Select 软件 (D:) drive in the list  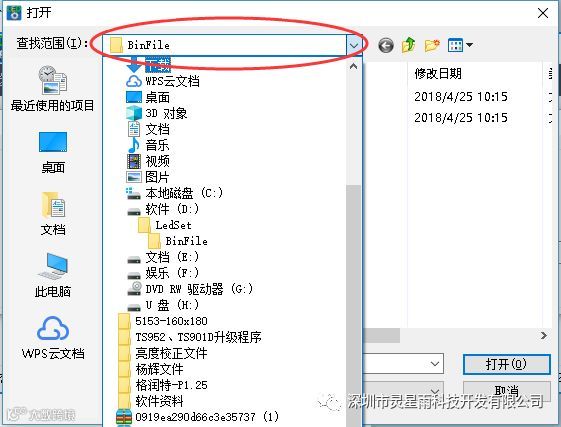pyautogui.click(x=162, y=209)
